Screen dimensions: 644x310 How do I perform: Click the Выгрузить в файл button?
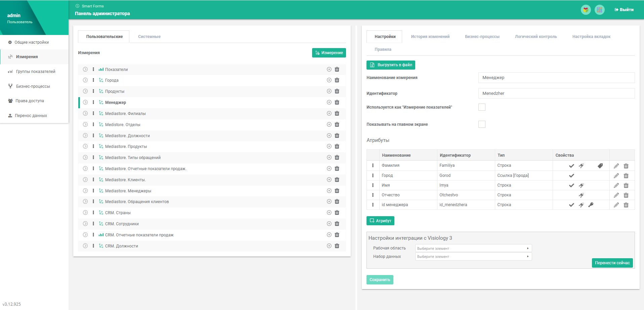[x=391, y=65]
